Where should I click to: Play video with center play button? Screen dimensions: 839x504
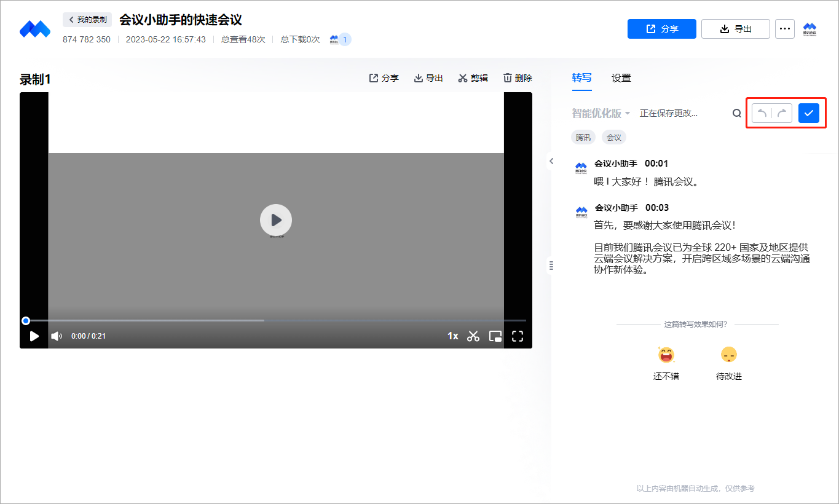(276, 220)
